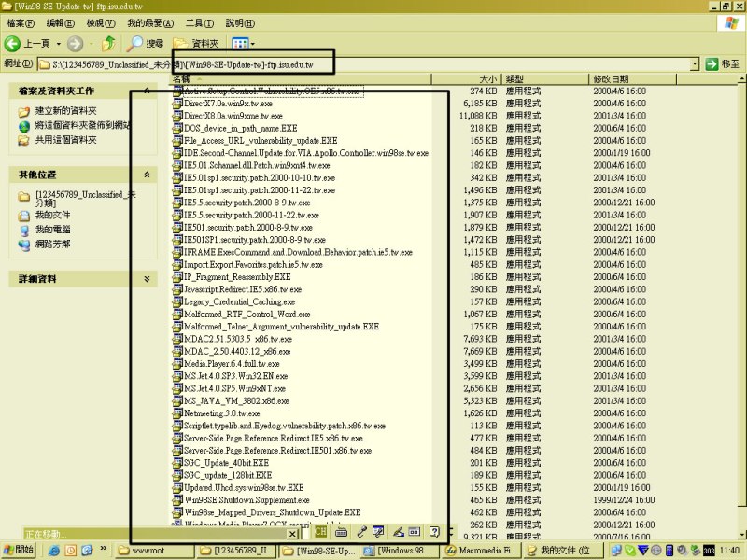Open the 工具(T) menu
This screenshot has height=560, width=747.
200,22
